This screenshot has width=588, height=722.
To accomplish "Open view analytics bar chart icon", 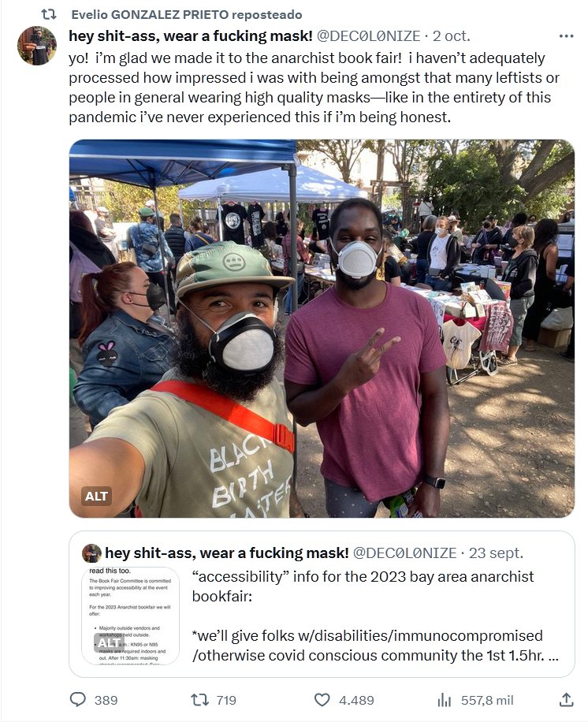I will [x=445, y=700].
